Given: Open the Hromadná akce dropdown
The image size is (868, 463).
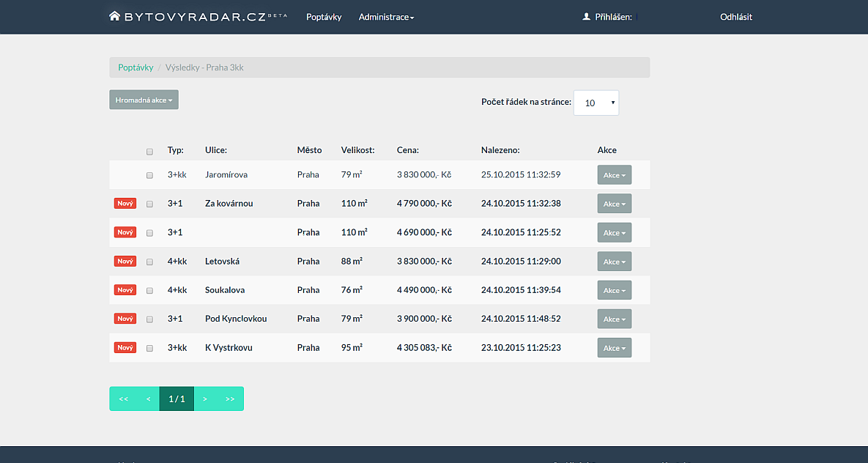Looking at the screenshot, I should coord(144,100).
